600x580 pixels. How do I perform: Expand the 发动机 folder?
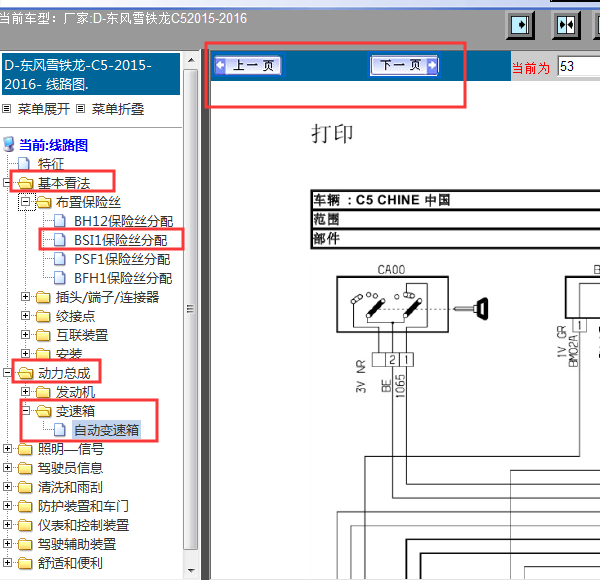click(25, 391)
